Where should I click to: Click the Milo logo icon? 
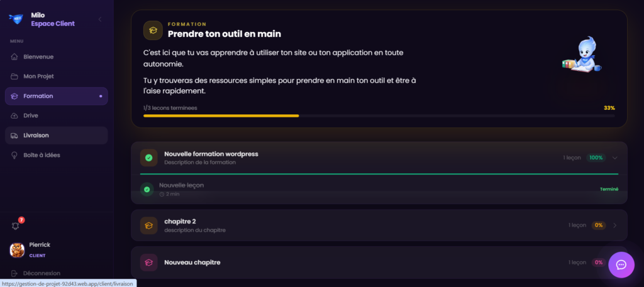[x=16, y=19]
